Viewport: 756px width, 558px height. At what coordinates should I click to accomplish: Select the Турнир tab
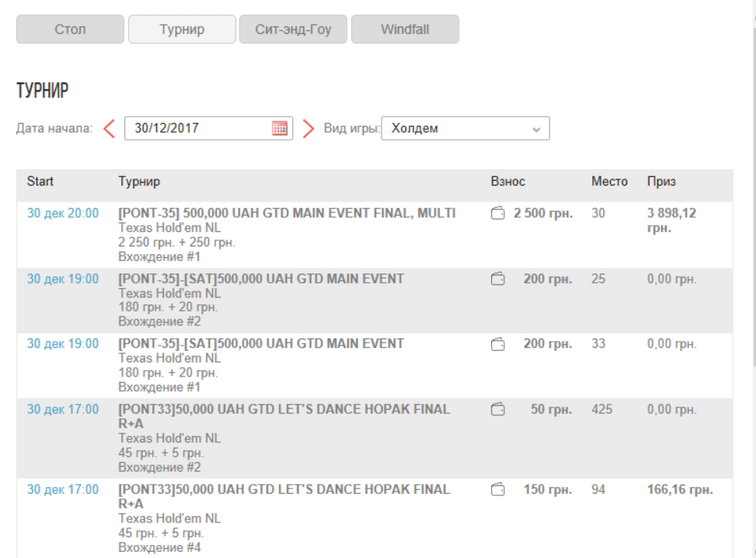click(181, 30)
